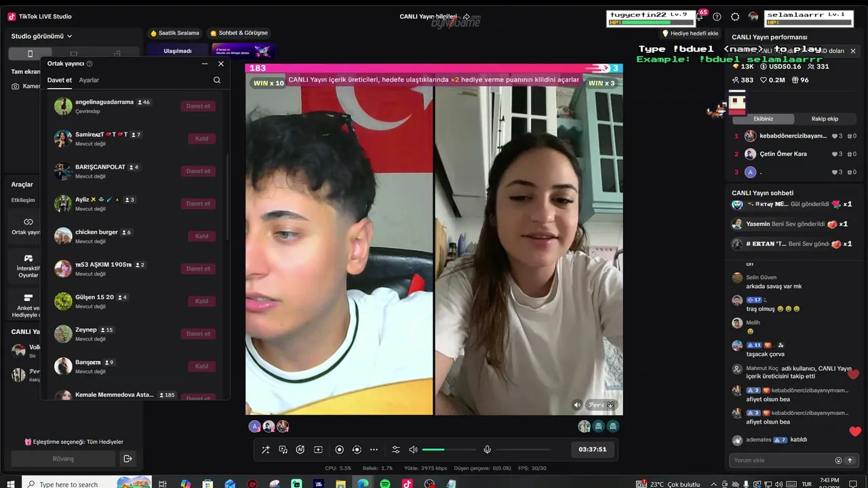Image resolution: width=868 pixels, height=488 pixels.
Task: Switch to the Davet et tab
Action: click(x=60, y=80)
